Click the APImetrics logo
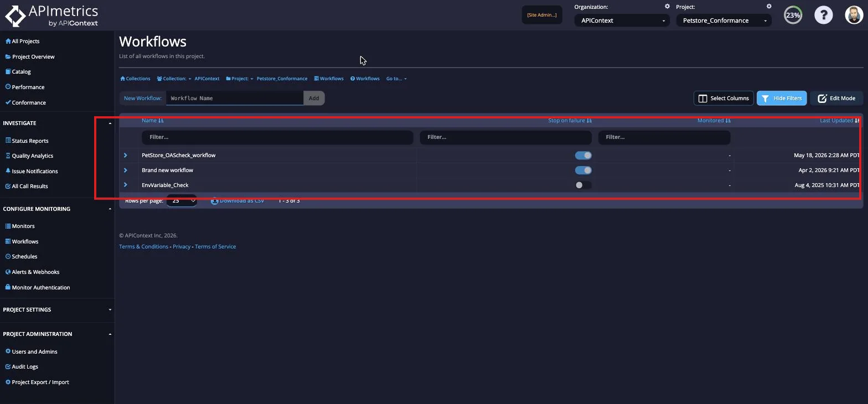Screen dimensions: 868x404 (x=51, y=15)
